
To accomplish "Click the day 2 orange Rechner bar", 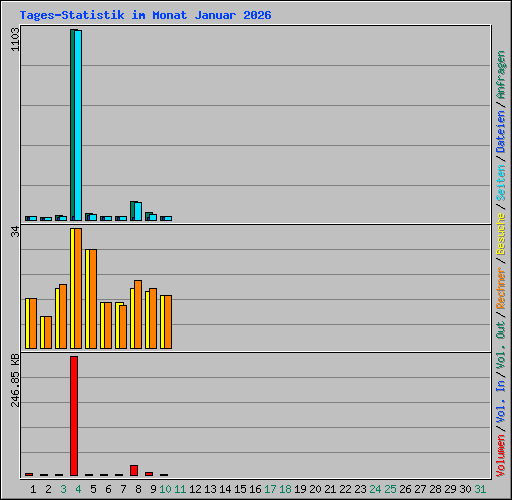I will [48, 333].
